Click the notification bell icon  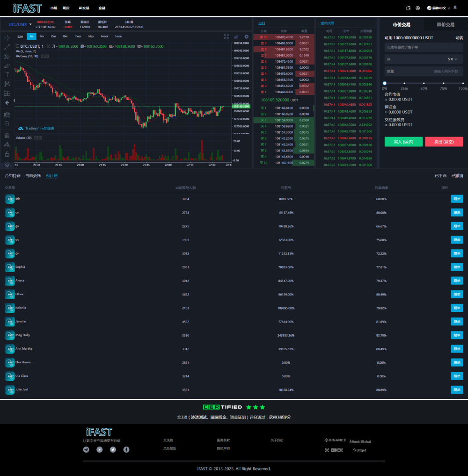coord(455,8)
